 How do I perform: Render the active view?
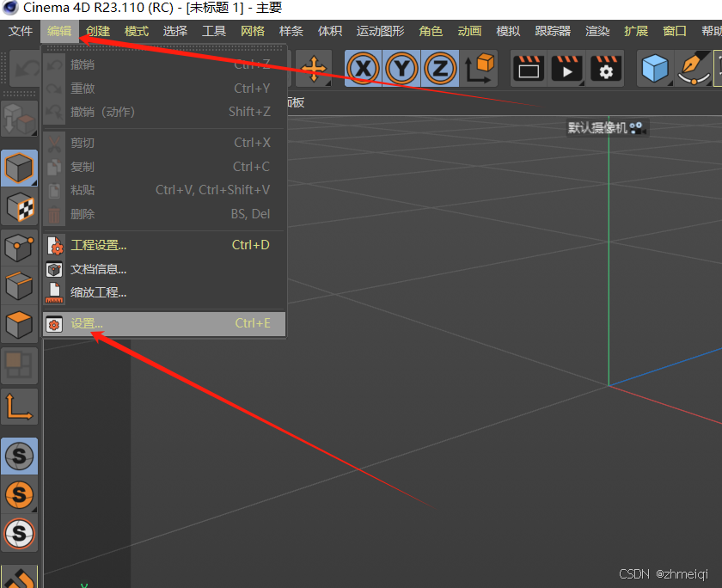click(x=529, y=69)
